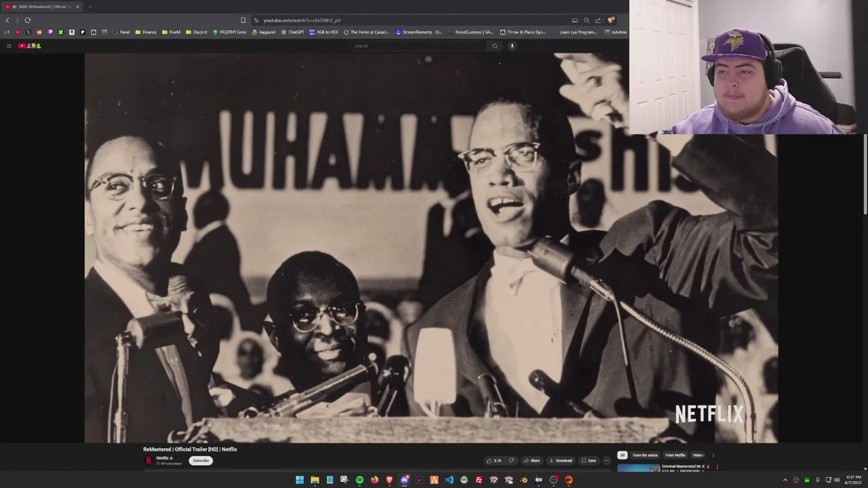Open The Palms at Cassel bookmark
Viewport: 868px width, 488px height.
click(x=366, y=32)
